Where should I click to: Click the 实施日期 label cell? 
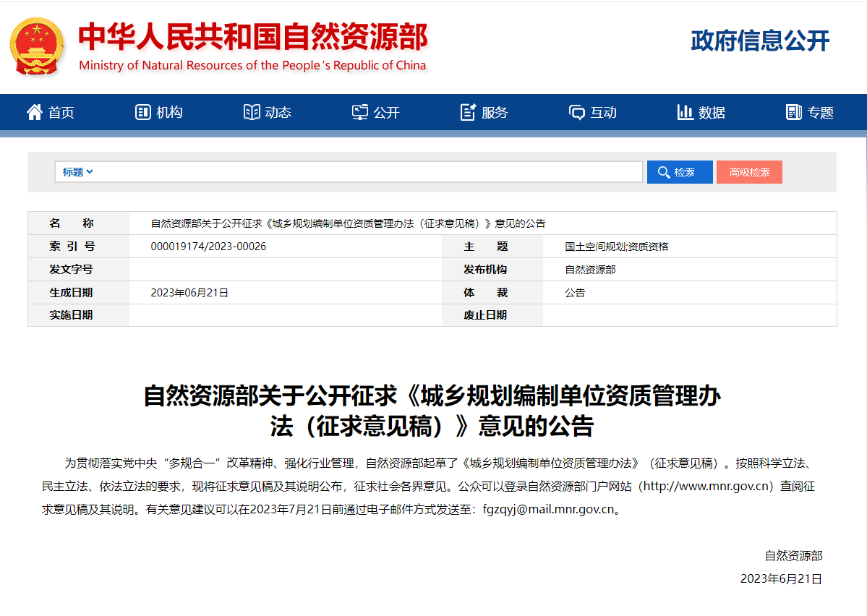coord(79,315)
